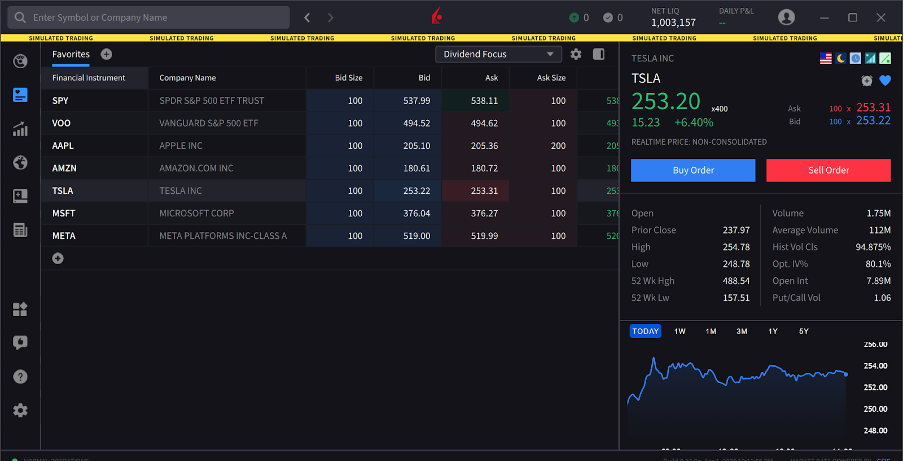Viewport: 904px width, 461px height.
Task: Set a price alert with alarm icon
Action: 867,81
